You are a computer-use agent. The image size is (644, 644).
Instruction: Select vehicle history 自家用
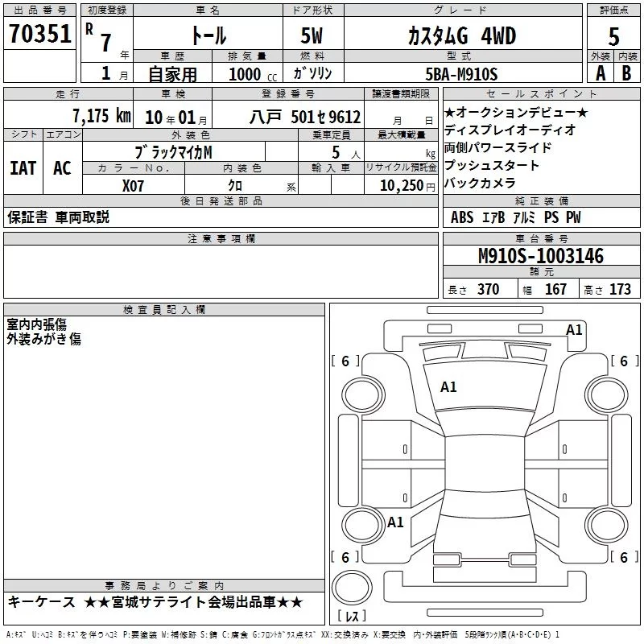coord(172,74)
